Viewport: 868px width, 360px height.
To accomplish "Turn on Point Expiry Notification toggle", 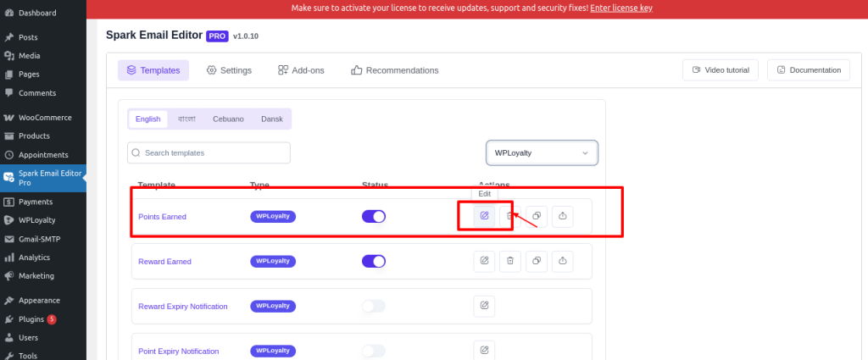I will [374, 351].
